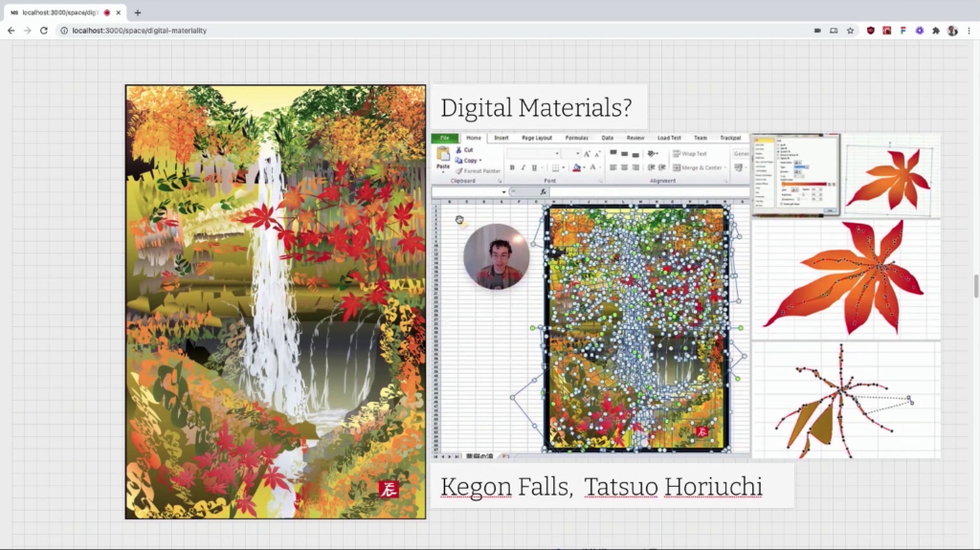Image resolution: width=980 pixels, height=550 pixels.
Task: Click Merge & Center button
Action: pos(697,167)
